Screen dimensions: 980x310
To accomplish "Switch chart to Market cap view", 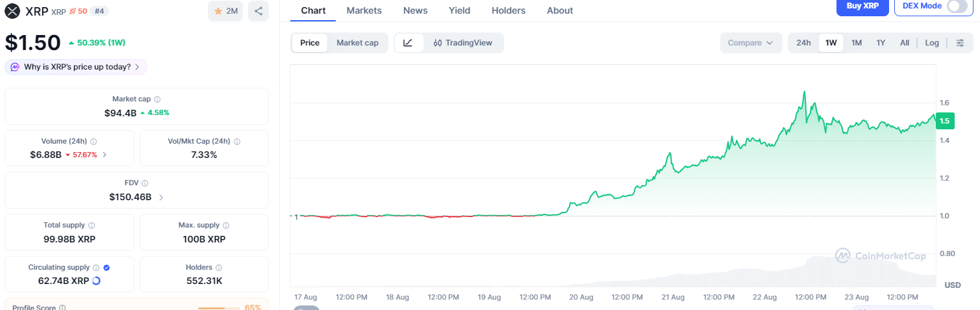I will (357, 43).
